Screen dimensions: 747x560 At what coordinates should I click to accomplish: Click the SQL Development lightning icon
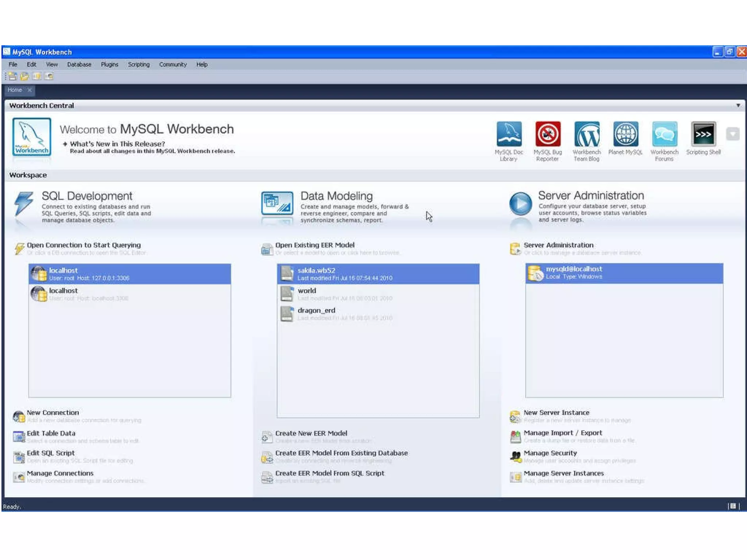click(x=23, y=203)
